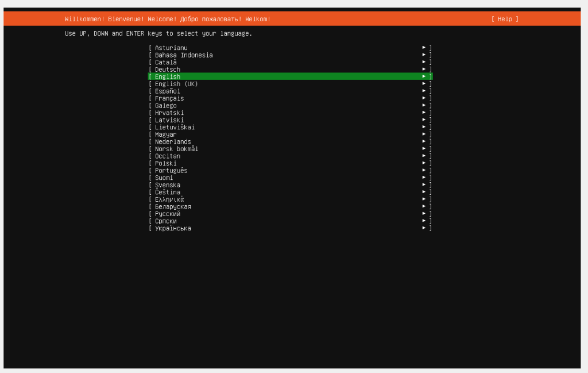Image resolution: width=588 pixels, height=373 pixels.
Task: Expand the arrow next to Hrvatski
Action: pyautogui.click(x=424, y=113)
